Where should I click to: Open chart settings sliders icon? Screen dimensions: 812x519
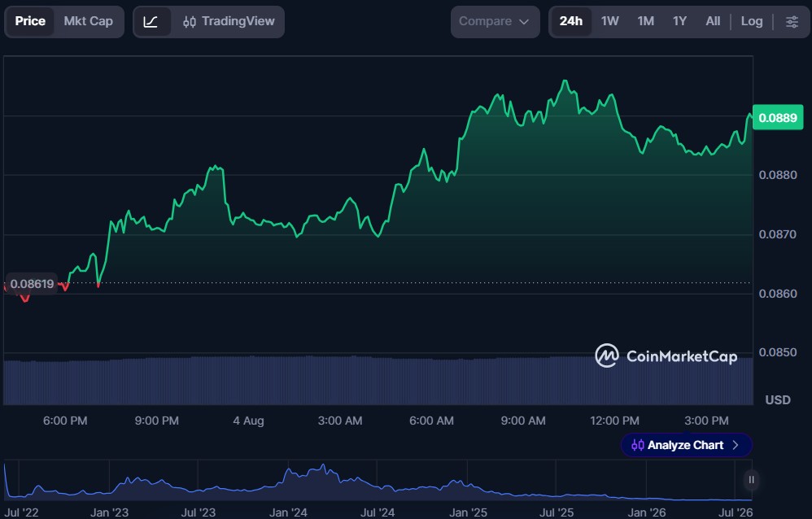click(792, 22)
